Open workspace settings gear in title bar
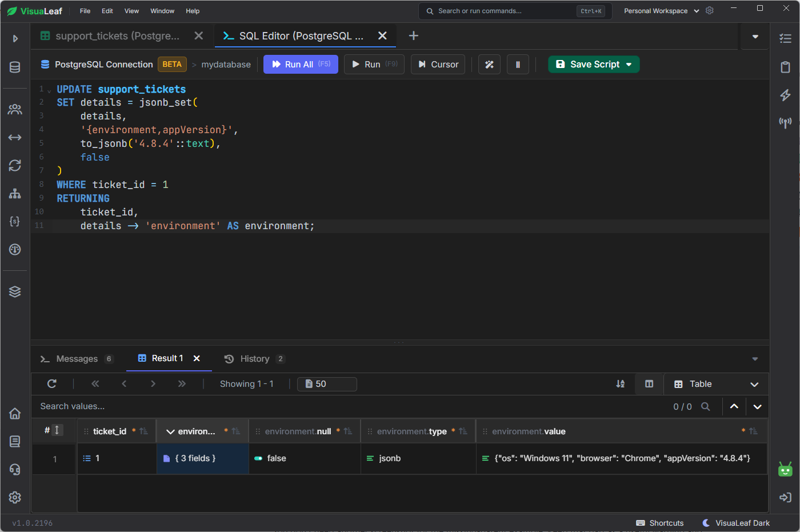Screen dimensions: 800x532 point(710,11)
